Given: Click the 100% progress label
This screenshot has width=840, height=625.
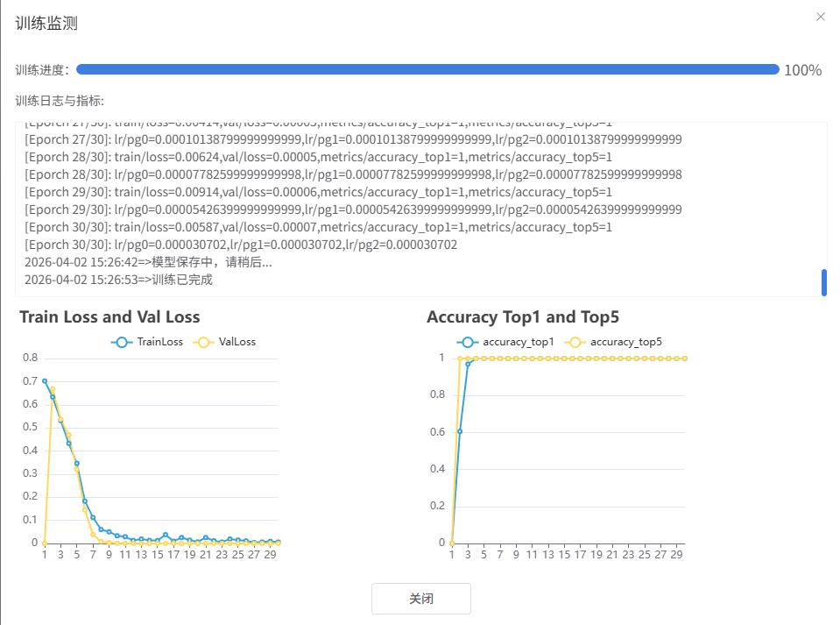Looking at the screenshot, I should click(x=802, y=70).
